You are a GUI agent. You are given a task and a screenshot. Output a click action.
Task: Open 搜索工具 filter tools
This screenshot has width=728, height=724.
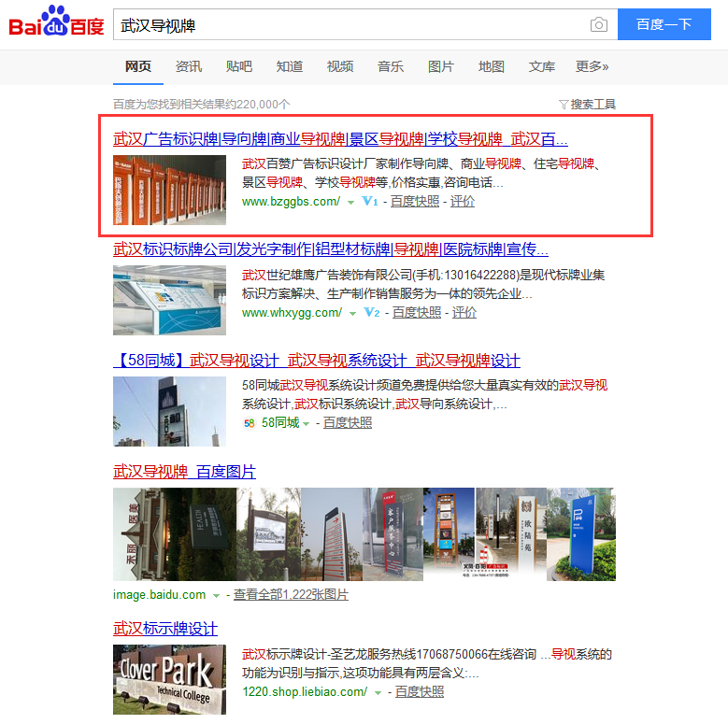pyautogui.click(x=587, y=105)
